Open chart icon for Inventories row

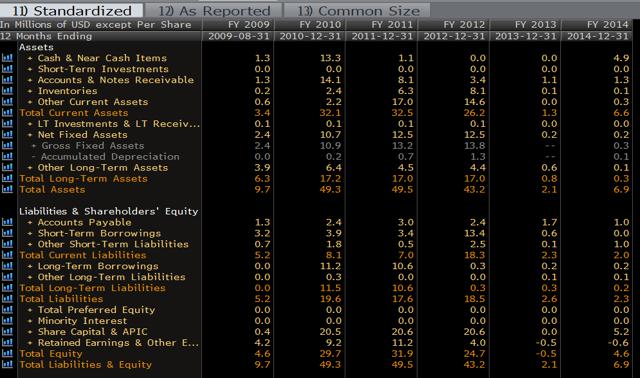point(7,91)
